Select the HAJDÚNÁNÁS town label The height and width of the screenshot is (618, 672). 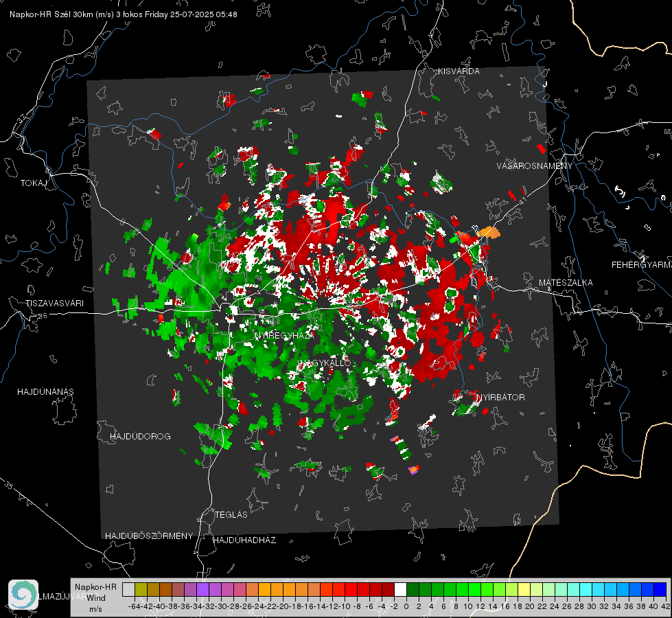coord(45,392)
